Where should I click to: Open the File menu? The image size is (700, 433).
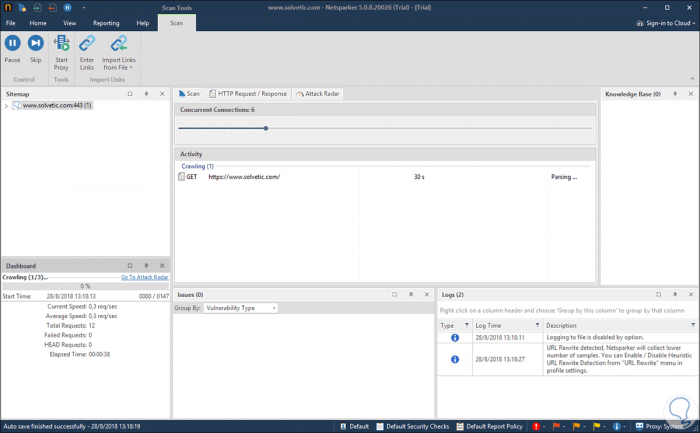[11, 23]
